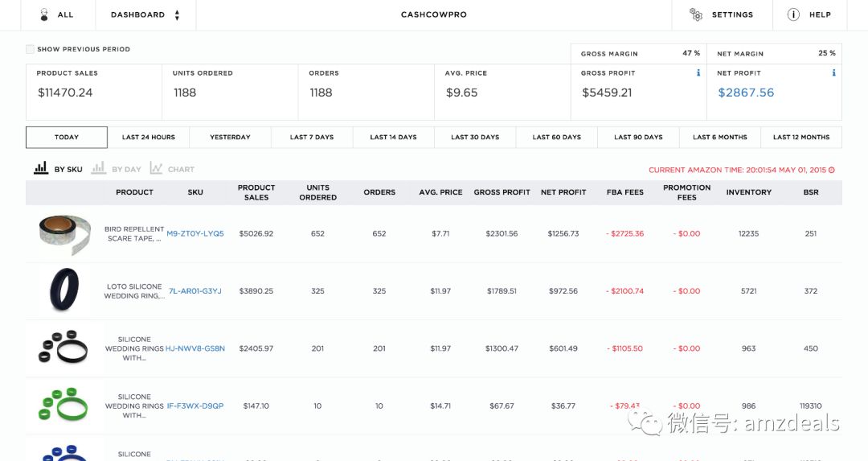Image resolution: width=868 pixels, height=461 pixels.
Task: Click Net Profit info icon
Action: 833,73
